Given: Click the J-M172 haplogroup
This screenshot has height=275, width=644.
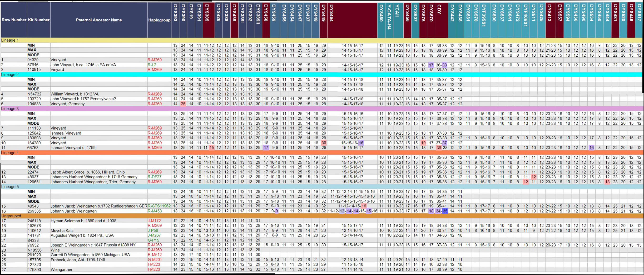Looking at the screenshot, I should [x=154, y=221].
